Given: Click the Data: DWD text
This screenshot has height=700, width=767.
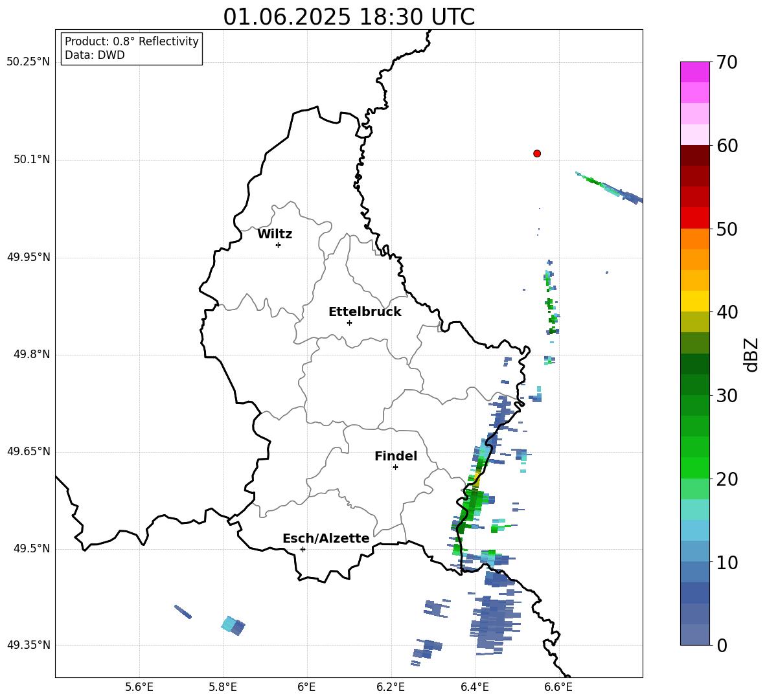Looking at the screenshot, I should (95, 55).
